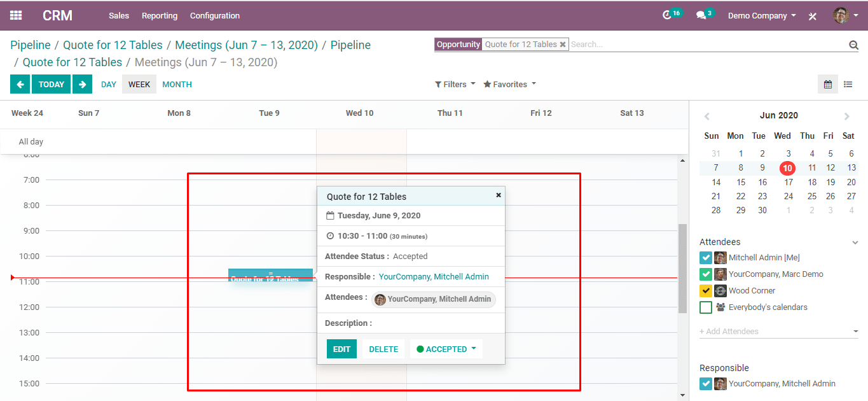Click the Sat 13 column header
This screenshot has width=868, height=401.
632,113
